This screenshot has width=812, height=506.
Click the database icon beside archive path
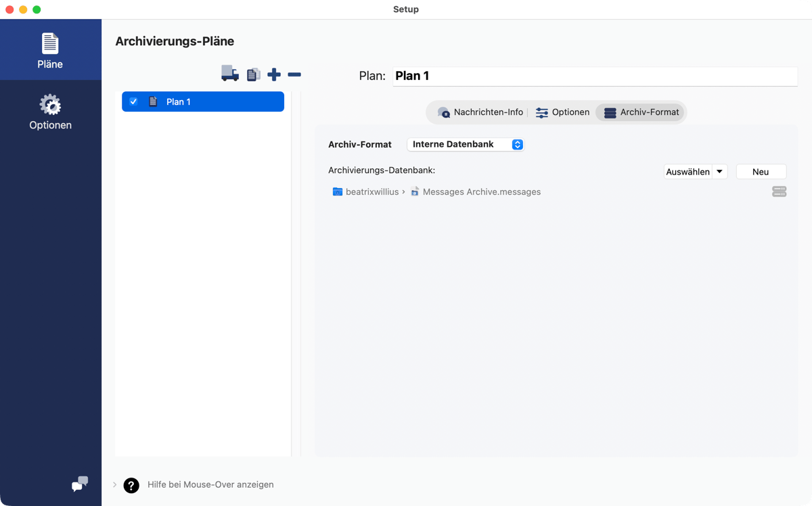[780, 191]
